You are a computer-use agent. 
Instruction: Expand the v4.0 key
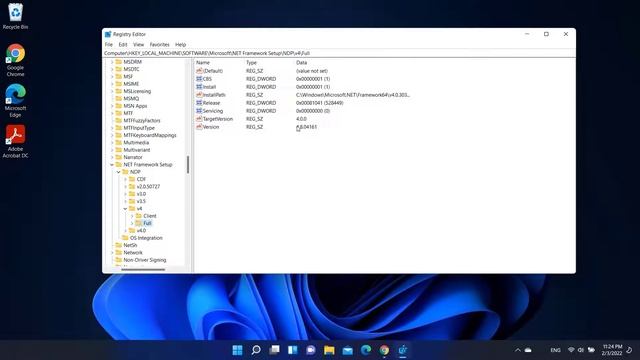(125, 231)
